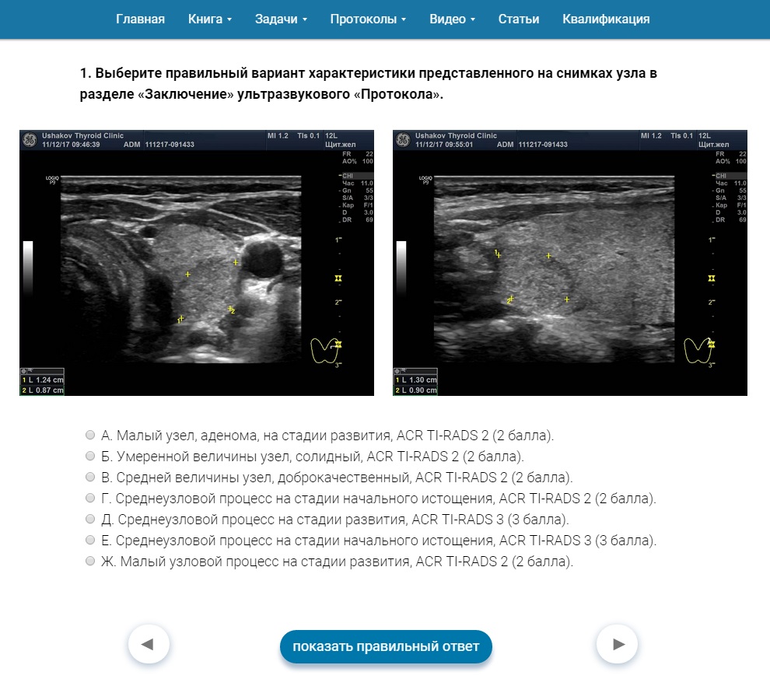This screenshot has height=700, width=770.
Task: Navigate to the Квалификация page
Action: coord(606,19)
